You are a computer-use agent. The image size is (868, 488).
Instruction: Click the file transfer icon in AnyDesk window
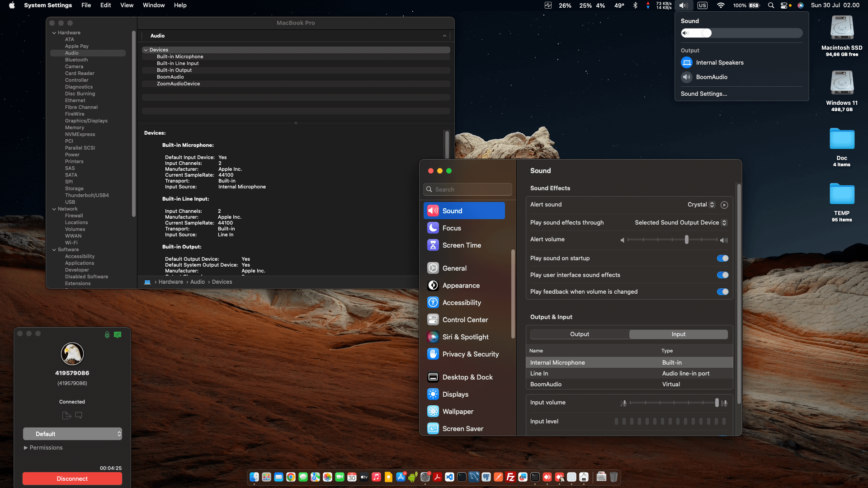(x=66, y=415)
